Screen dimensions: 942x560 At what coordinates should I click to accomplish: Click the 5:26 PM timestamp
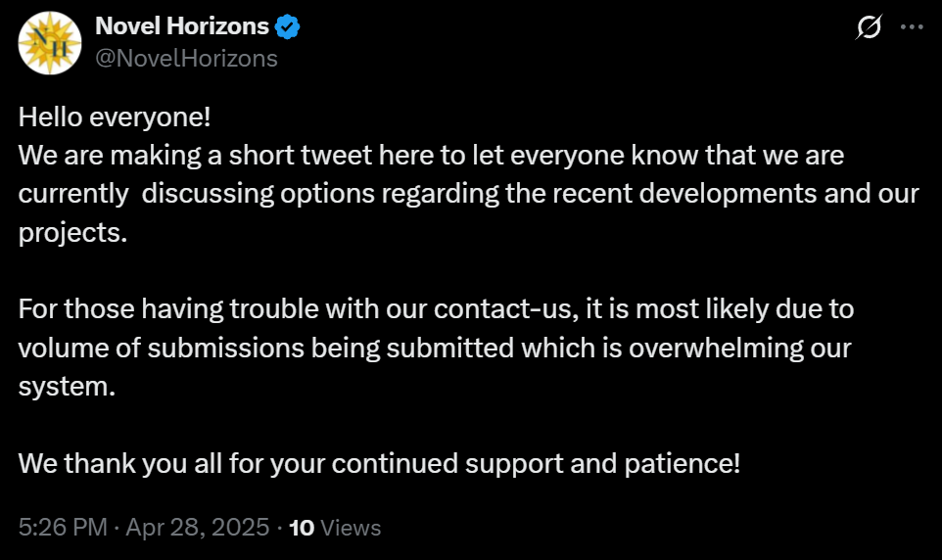point(63,527)
